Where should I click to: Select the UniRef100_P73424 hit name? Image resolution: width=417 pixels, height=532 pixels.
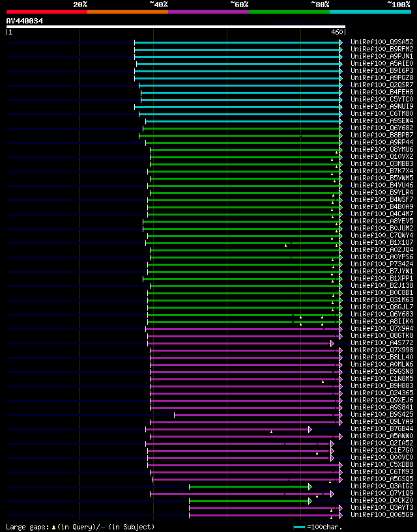coord(382,264)
